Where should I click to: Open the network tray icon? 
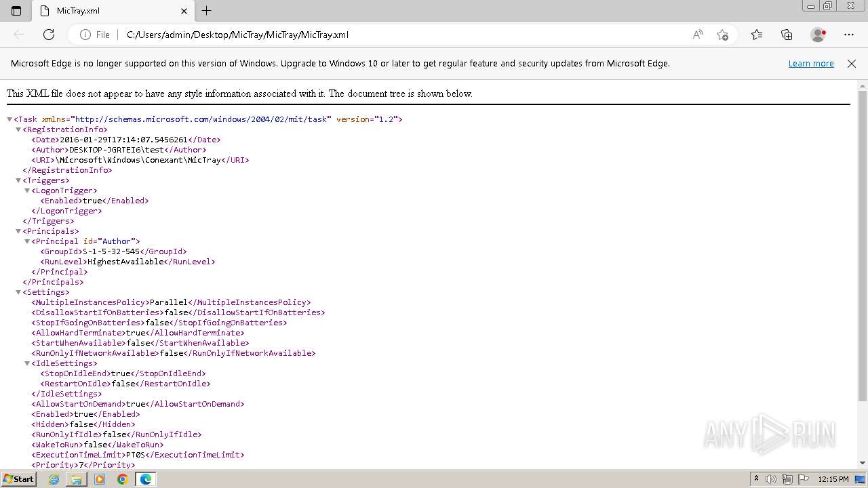pos(788,479)
